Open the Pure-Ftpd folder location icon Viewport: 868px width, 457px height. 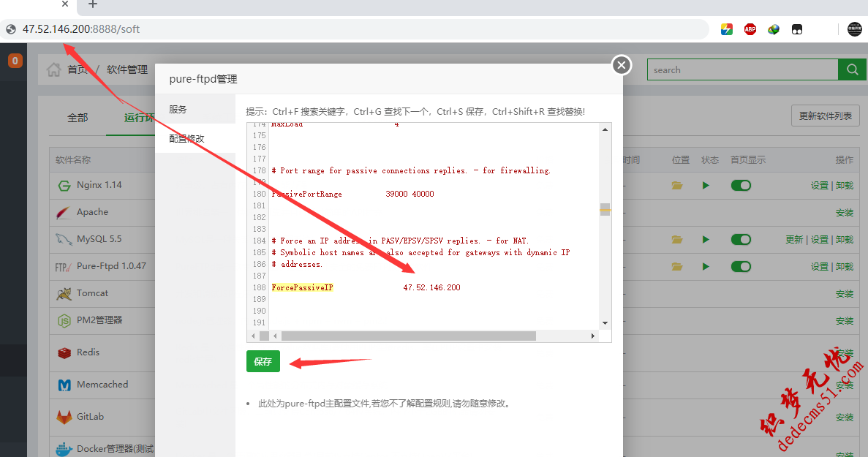click(677, 267)
